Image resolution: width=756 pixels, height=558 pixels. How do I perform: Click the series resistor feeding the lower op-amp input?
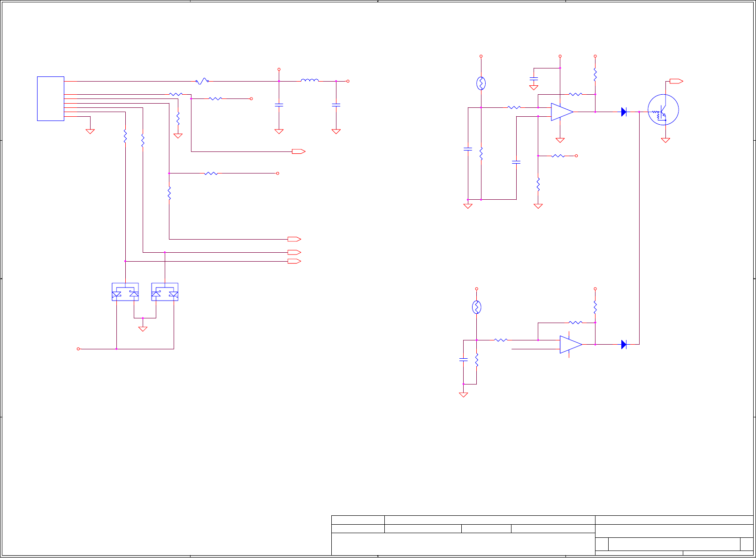click(501, 340)
